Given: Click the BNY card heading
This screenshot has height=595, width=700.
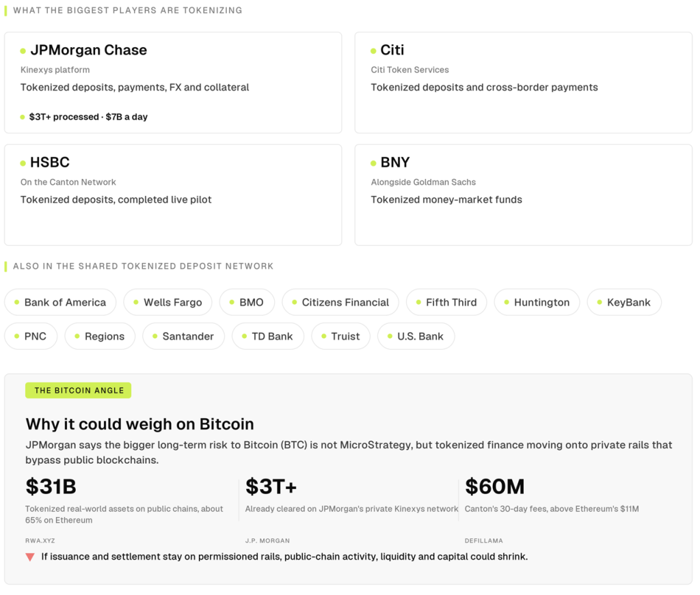Looking at the screenshot, I should click(x=394, y=163).
